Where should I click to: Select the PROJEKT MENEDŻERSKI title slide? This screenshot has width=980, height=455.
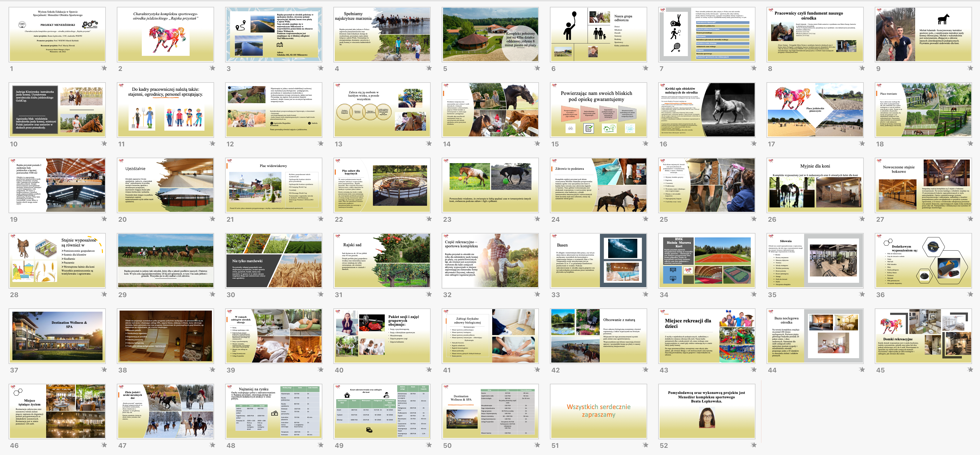[57, 34]
